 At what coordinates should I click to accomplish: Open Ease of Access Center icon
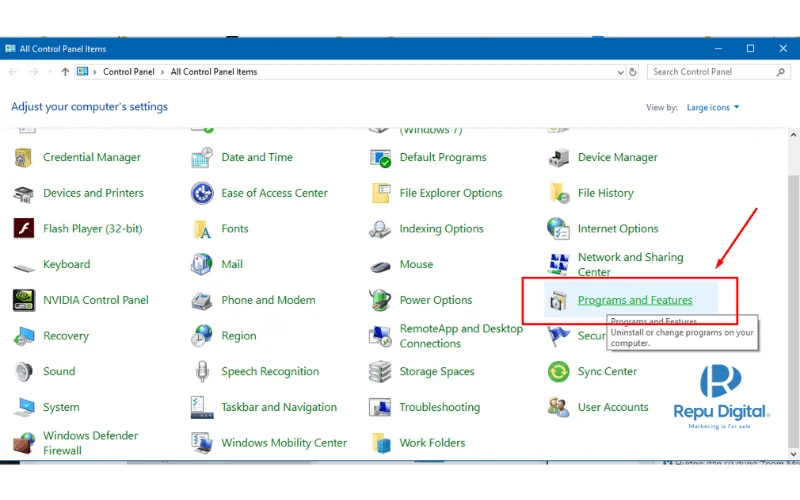[202, 193]
